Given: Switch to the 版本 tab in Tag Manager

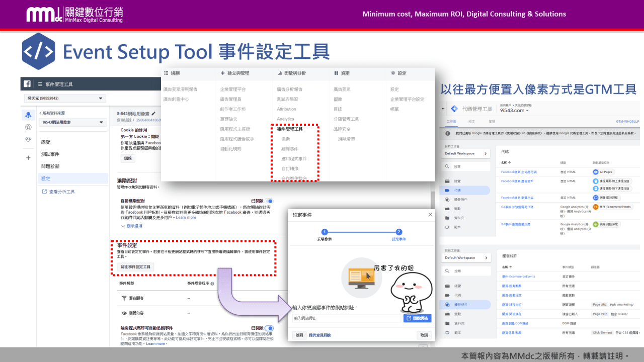Looking at the screenshot, I should click(471, 121).
